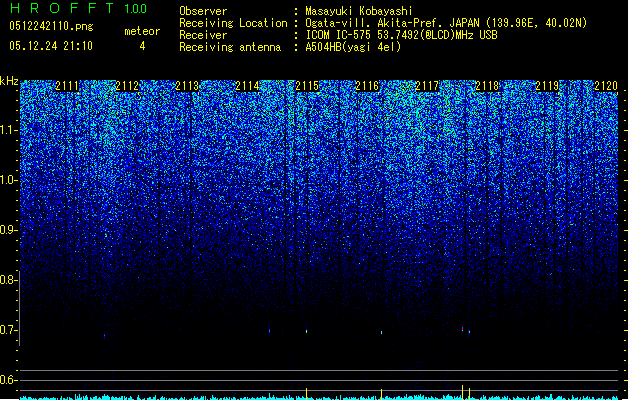Click the tallest yellow power spike near 2117
The image size is (629, 400).
pos(463,392)
